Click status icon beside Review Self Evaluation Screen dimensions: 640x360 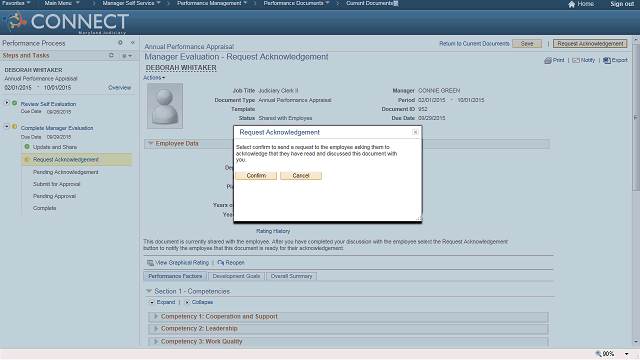click(x=15, y=103)
